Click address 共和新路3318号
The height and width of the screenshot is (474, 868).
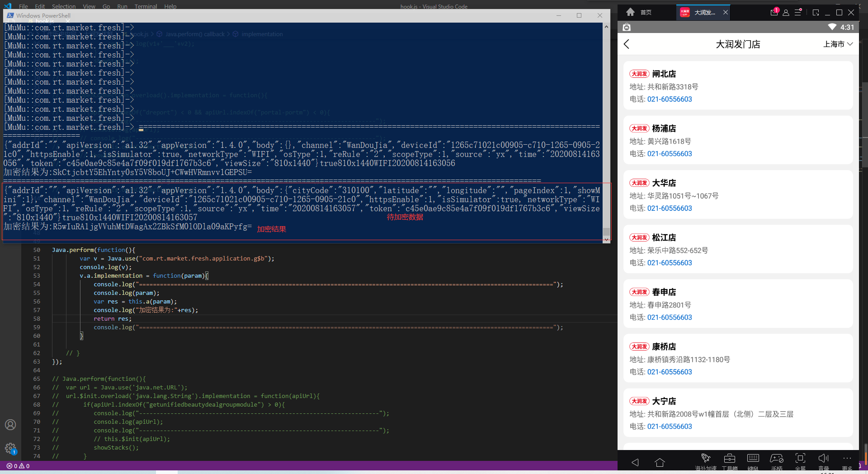coord(673,87)
